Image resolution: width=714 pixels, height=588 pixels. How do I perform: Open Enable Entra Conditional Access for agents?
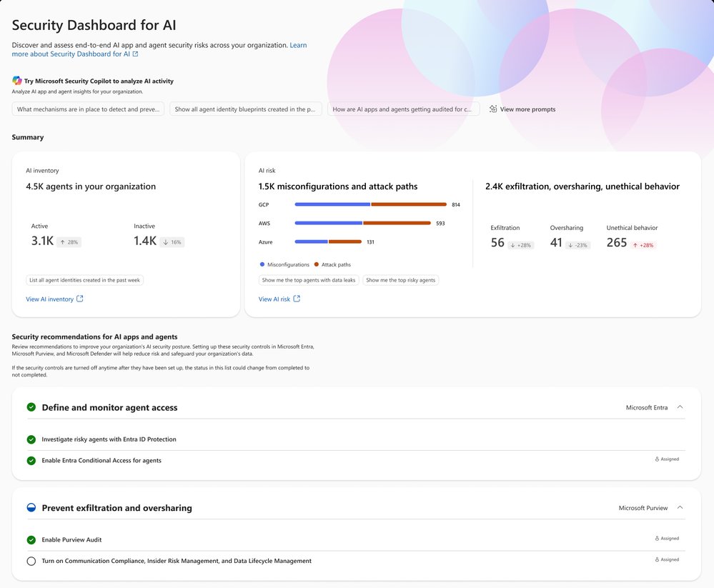[101, 461]
